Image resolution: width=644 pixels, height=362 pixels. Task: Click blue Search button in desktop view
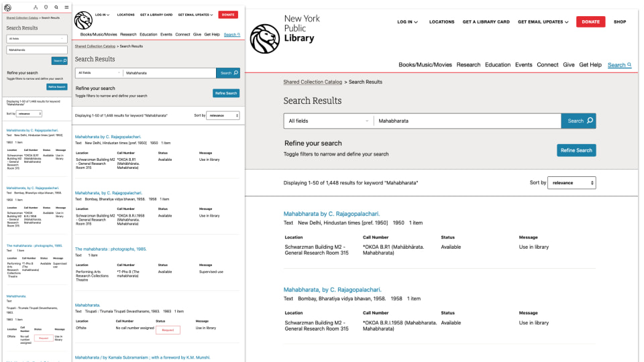[x=578, y=121]
